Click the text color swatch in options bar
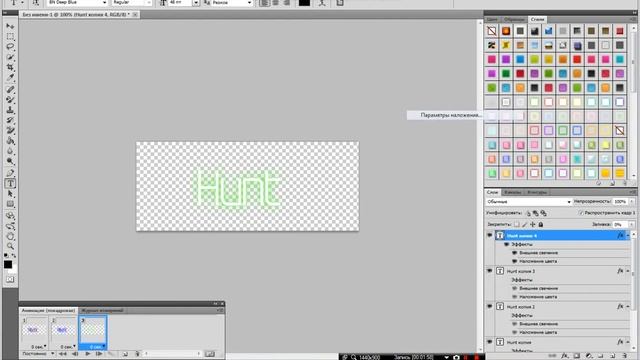 click(304, 3)
